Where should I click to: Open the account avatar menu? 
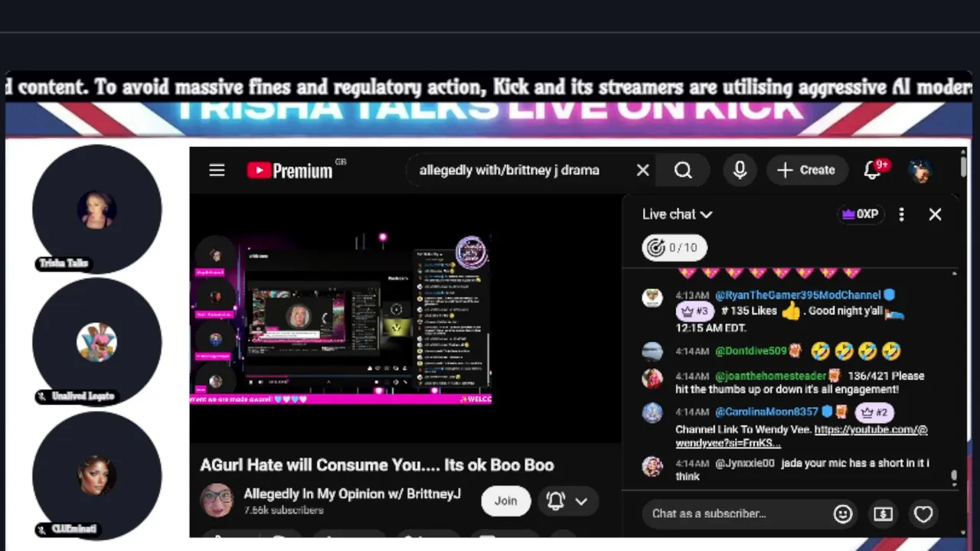pyautogui.click(x=920, y=170)
